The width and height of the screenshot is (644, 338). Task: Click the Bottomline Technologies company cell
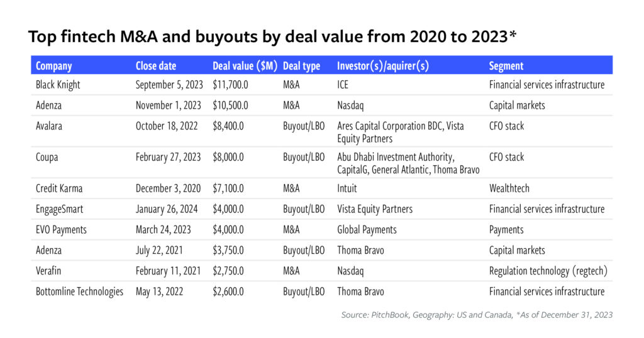click(79, 292)
